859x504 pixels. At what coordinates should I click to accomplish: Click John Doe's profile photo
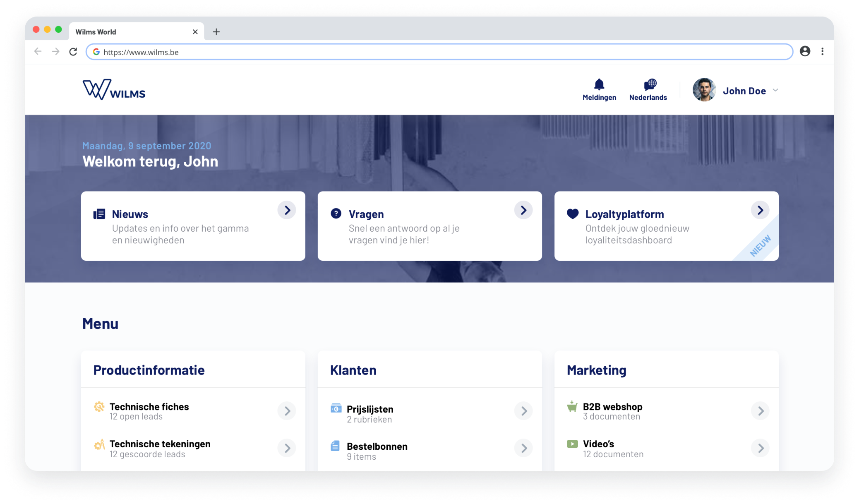704,90
